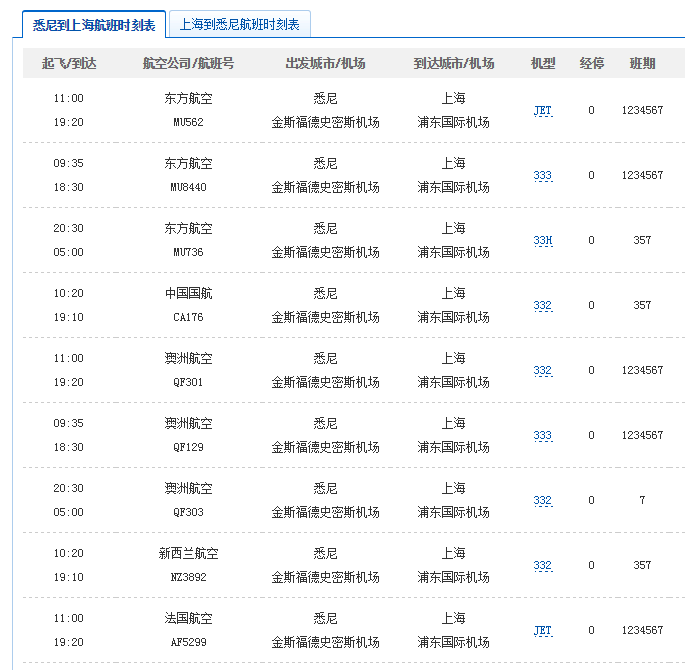Click schedule 1234567 in MU8440 row
Screen dimensions: 685x670
coord(642,175)
